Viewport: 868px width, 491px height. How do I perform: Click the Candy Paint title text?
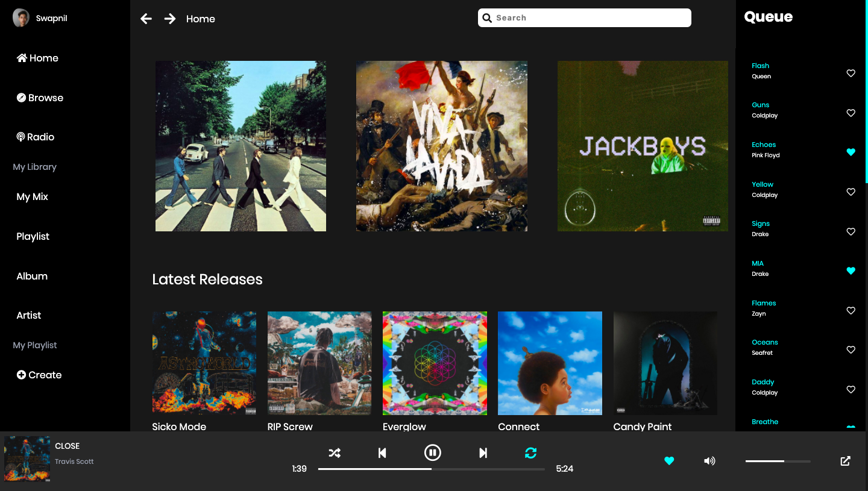click(x=643, y=426)
